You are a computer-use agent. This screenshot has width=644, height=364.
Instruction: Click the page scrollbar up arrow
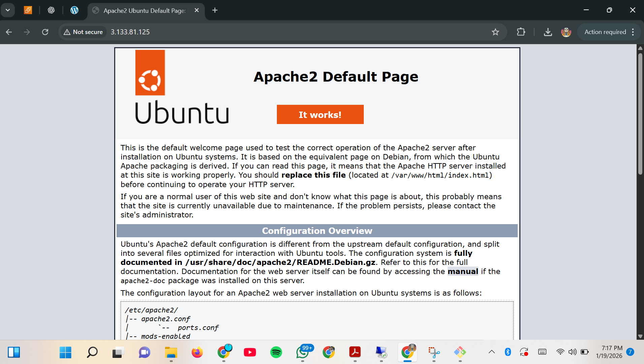point(640,48)
